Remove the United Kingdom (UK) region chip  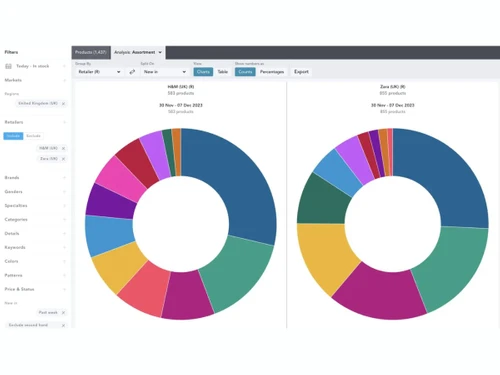click(63, 104)
